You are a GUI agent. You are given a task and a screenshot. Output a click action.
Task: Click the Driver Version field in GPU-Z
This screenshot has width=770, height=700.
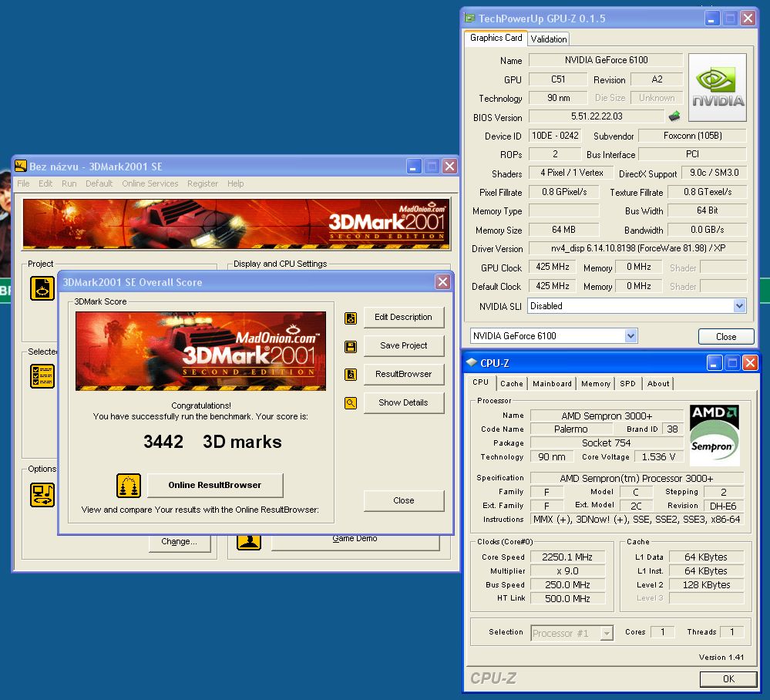[638, 248]
